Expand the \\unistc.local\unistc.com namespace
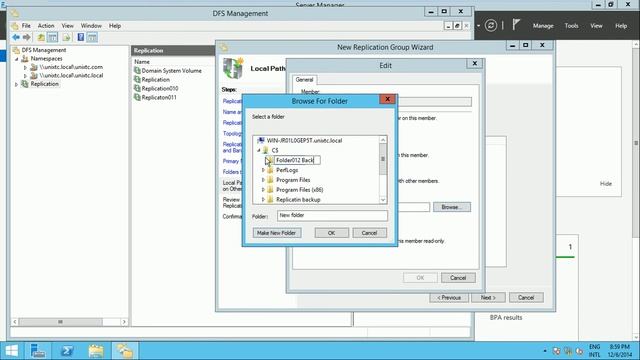 pos(25,67)
